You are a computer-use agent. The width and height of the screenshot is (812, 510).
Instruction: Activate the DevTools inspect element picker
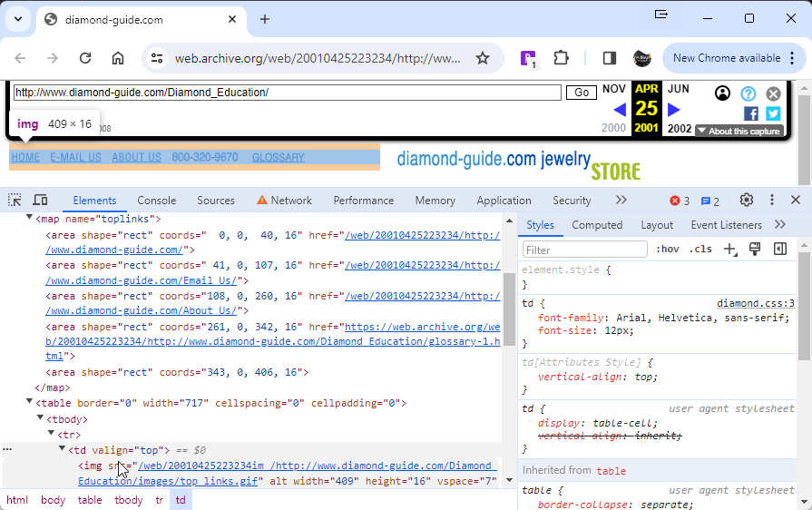tap(15, 201)
